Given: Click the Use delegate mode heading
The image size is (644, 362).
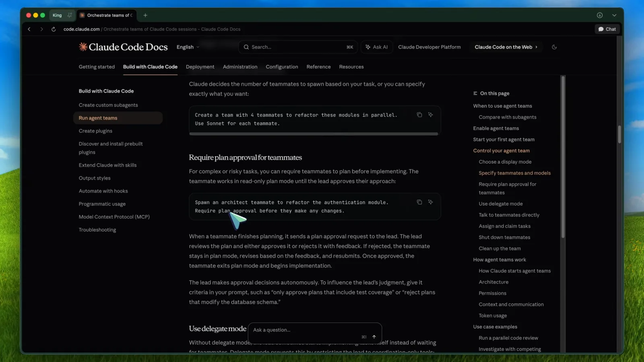Looking at the screenshot, I should (x=218, y=329).
